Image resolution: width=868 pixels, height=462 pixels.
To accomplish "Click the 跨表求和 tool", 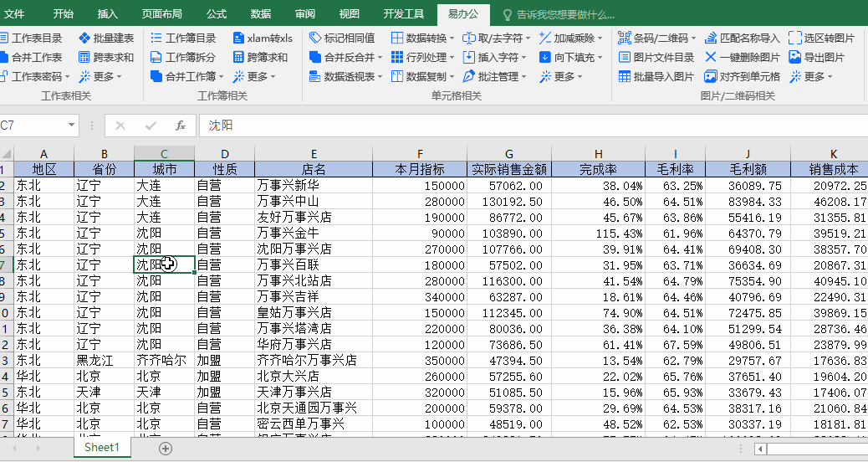I will coord(106,57).
